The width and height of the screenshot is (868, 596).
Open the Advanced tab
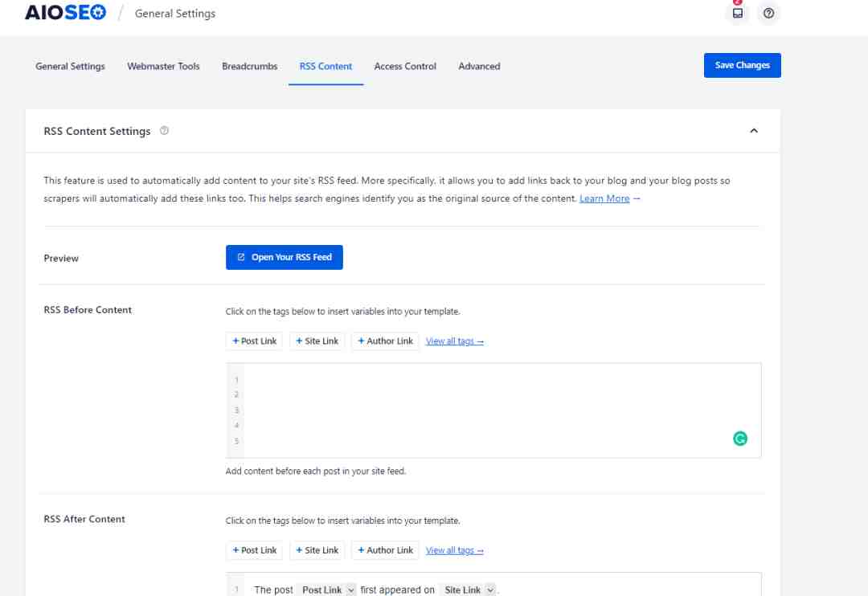[479, 66]
